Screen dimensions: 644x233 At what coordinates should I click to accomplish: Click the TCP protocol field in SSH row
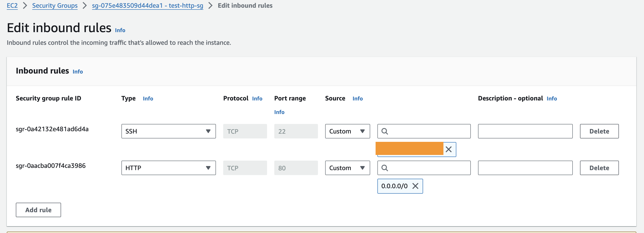coord(245,131)
